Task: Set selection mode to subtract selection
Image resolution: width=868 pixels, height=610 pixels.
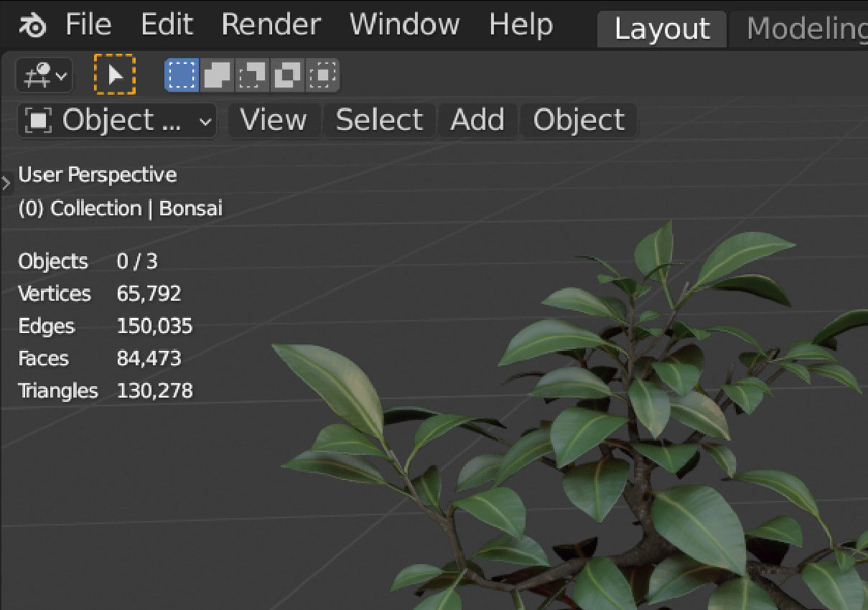Action: click(252, 75)
